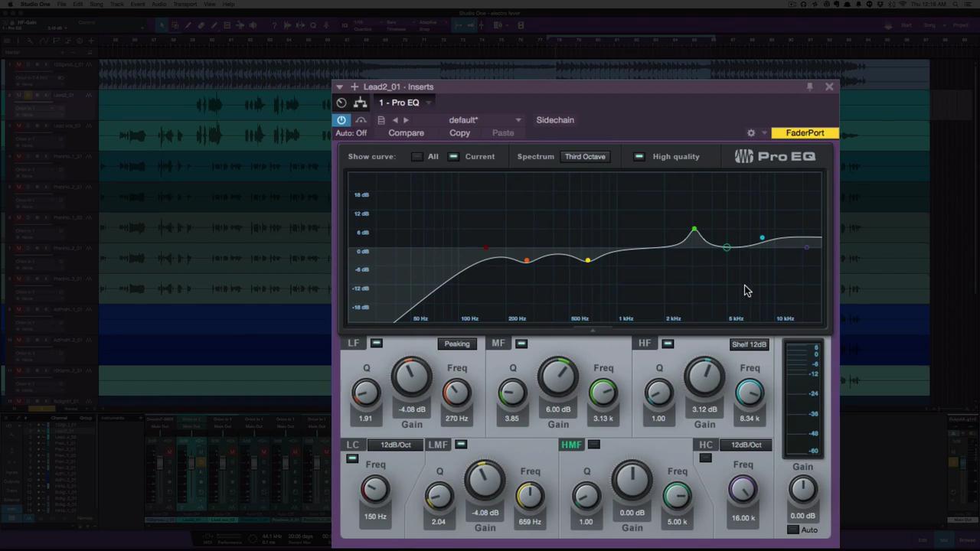The height and width of the screenshot is (551, 980).
Task: Open the Sidechain panel in Pro EQ
Action: pyautogui.click(x=555, y=119)
